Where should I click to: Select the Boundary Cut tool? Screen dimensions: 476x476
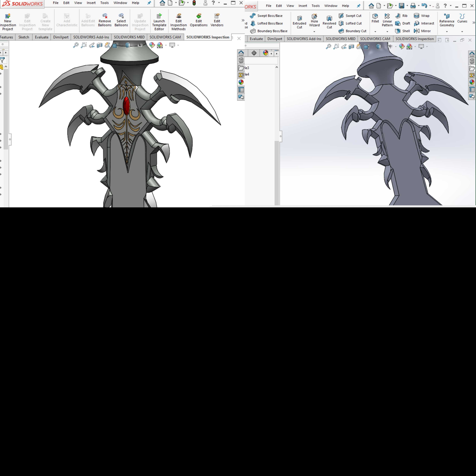pos(353,31)
